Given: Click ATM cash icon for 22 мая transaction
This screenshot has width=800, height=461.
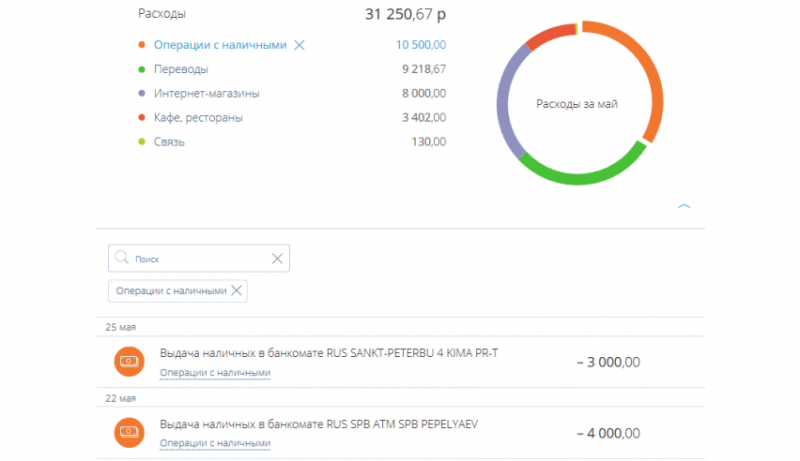Looking at the screenshot, I should tap(128, 431).
